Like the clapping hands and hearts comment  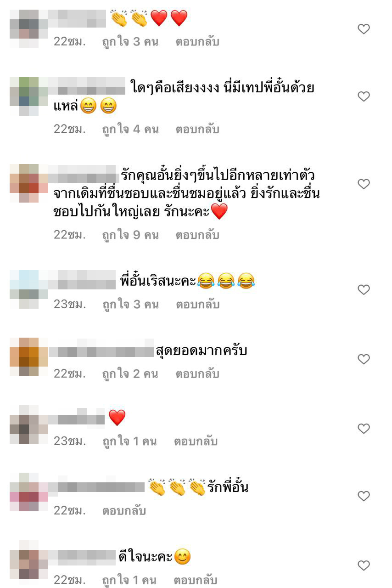(364, 29)
